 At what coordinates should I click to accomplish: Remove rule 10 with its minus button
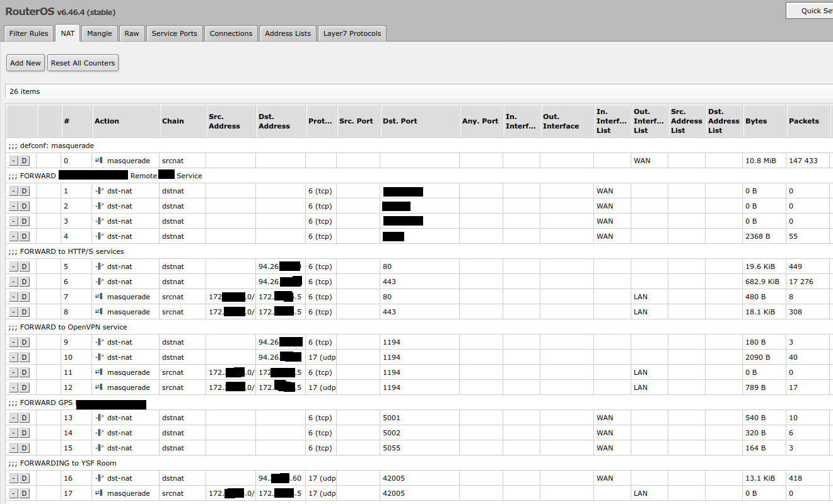[x=13, y=357]
